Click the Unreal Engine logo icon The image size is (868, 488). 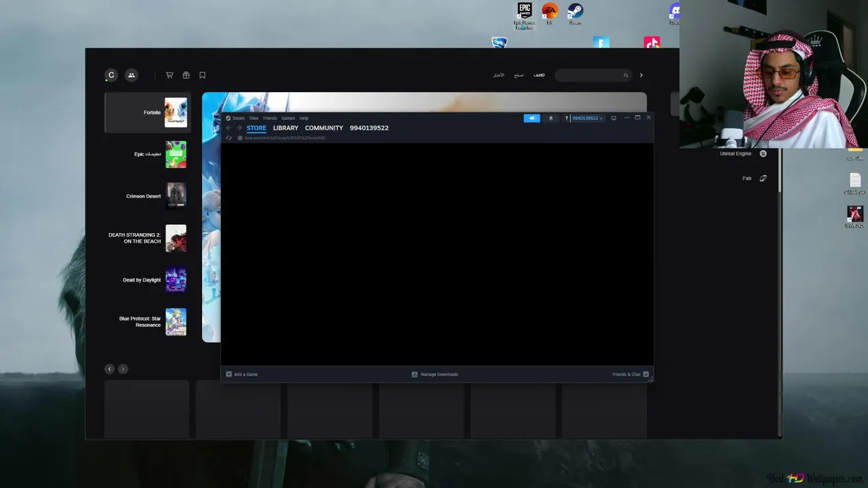[x=763, y=154]
